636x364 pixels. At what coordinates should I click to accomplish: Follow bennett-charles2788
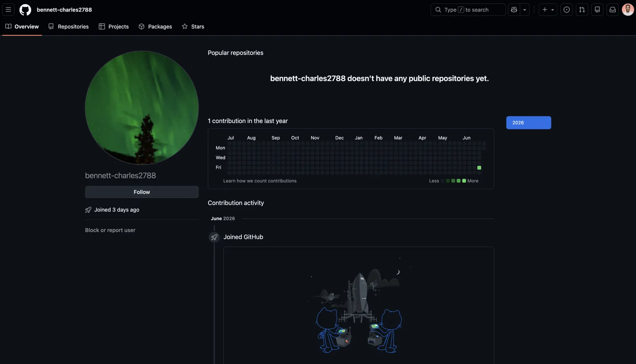tap(142, 192)
